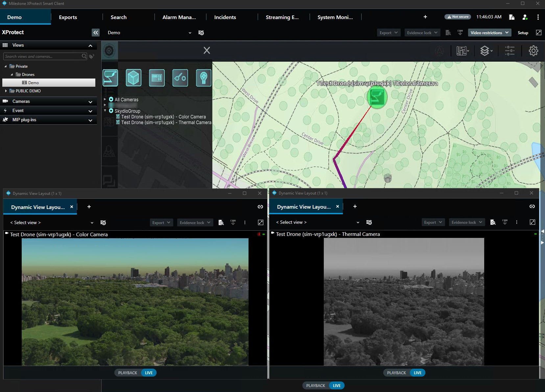Click link icon in Color Camera window
Viewport: 545px width, 392px height.
(x=260, y=207)
